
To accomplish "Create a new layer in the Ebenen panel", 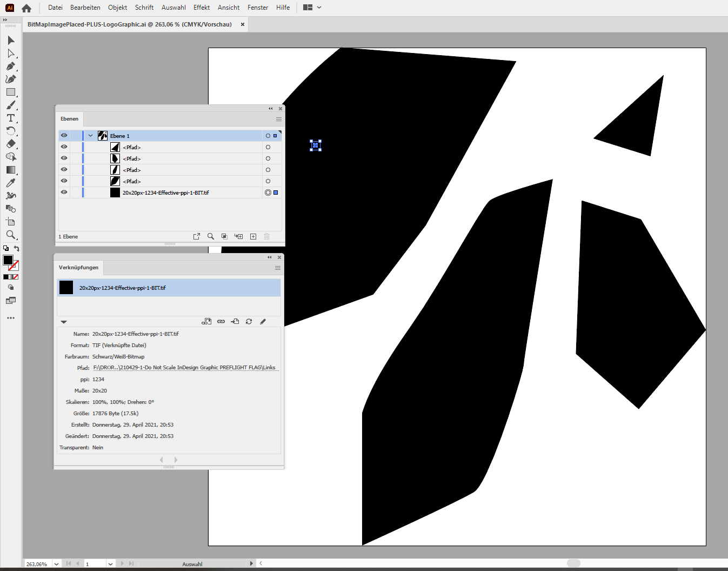I will pos(253,236).
